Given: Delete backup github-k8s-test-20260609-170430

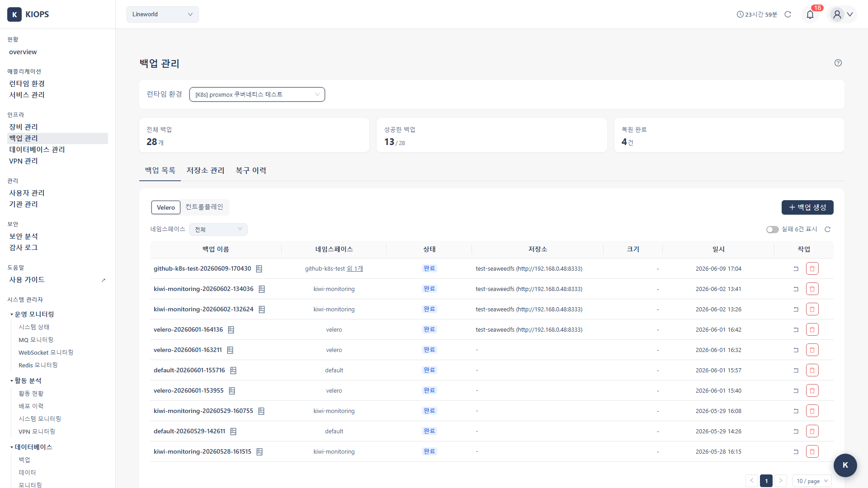Looking at the screenshot, I should coord(812,268).
